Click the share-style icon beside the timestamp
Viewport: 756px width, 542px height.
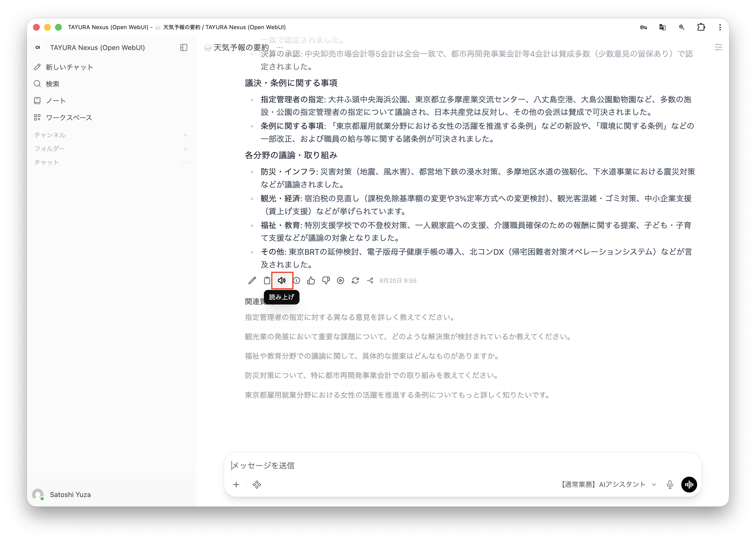pyautogui.click(x=370, y=281)
